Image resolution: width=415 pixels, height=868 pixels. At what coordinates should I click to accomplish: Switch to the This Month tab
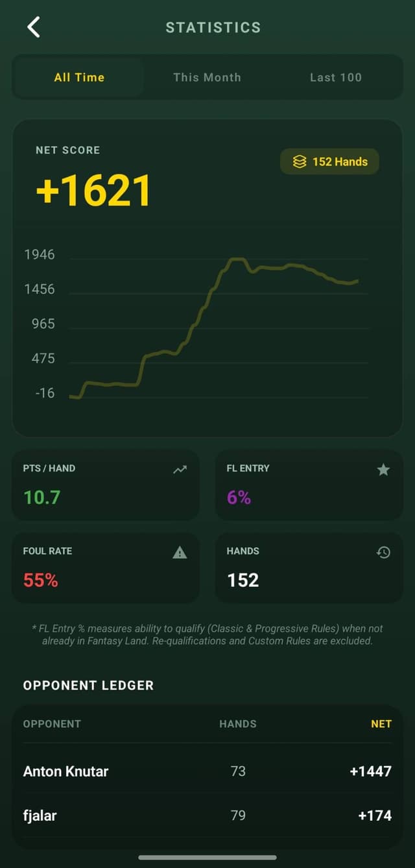click(207, 77)
